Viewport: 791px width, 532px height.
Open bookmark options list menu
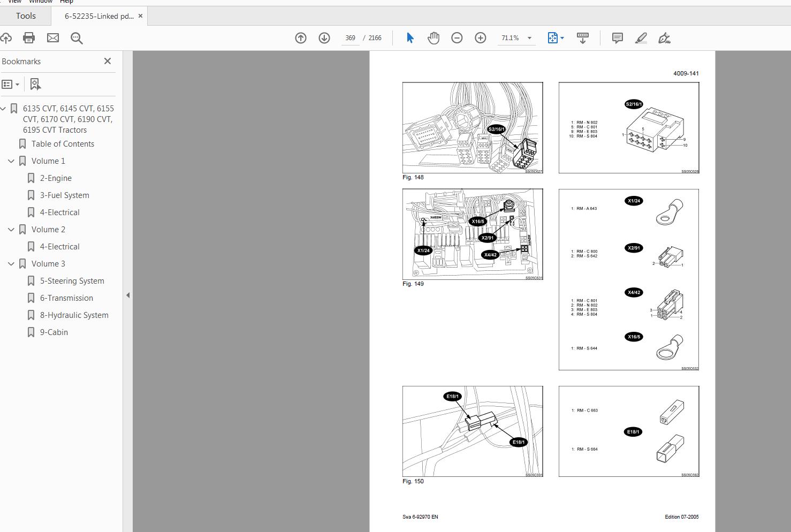coord(11,85)
